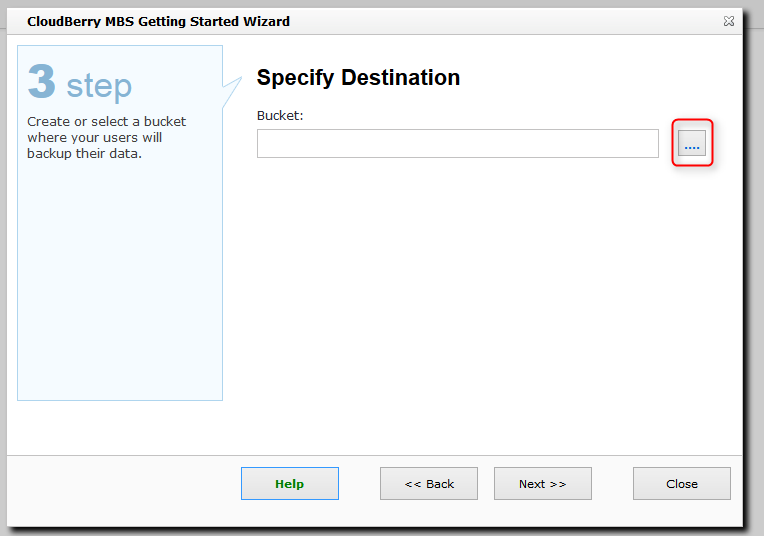Image resolution: width=764 pixels, height=536 pixels.
Task: Select the large step number 3
Action: pyautogui.click(x=42, y=83)
